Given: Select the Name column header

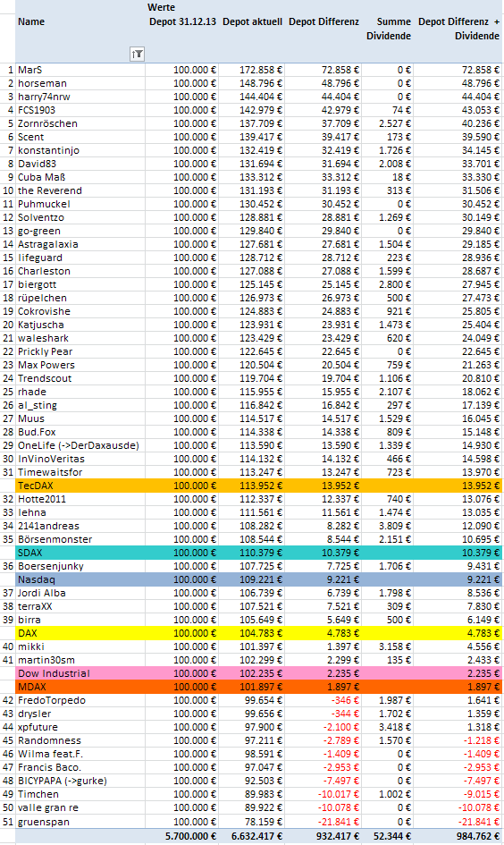Looking at the screenshot, I should (x=31, y=21).
